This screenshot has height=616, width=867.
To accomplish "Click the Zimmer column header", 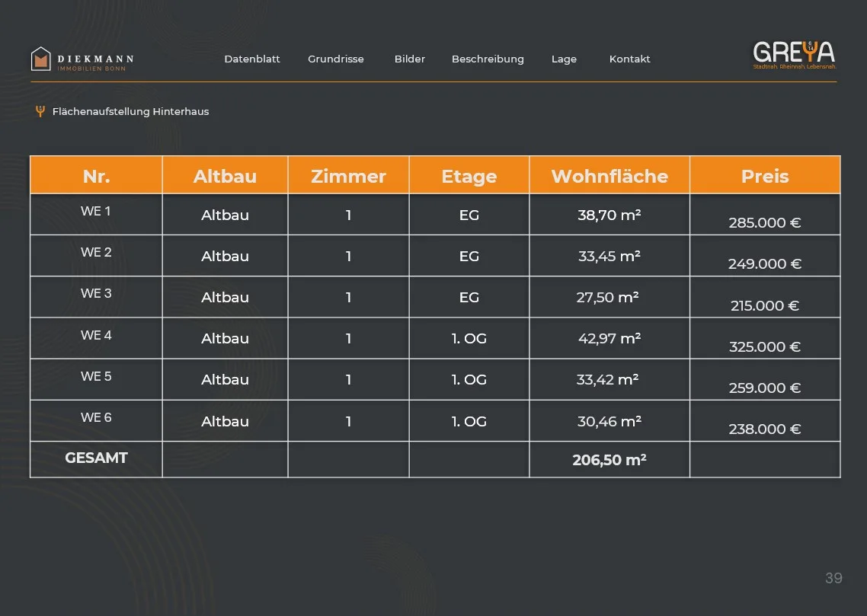I will click(x=348, y=176).
